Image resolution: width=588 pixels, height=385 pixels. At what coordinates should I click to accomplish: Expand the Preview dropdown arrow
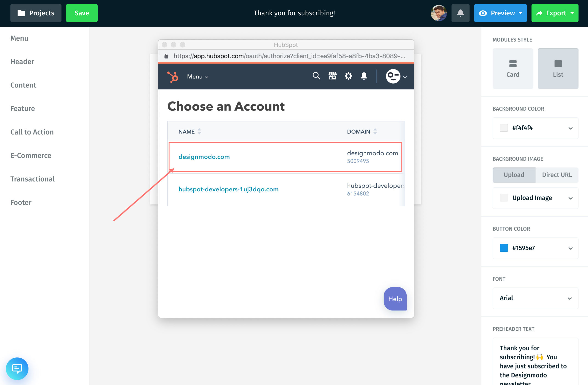(x=520, y=13)
